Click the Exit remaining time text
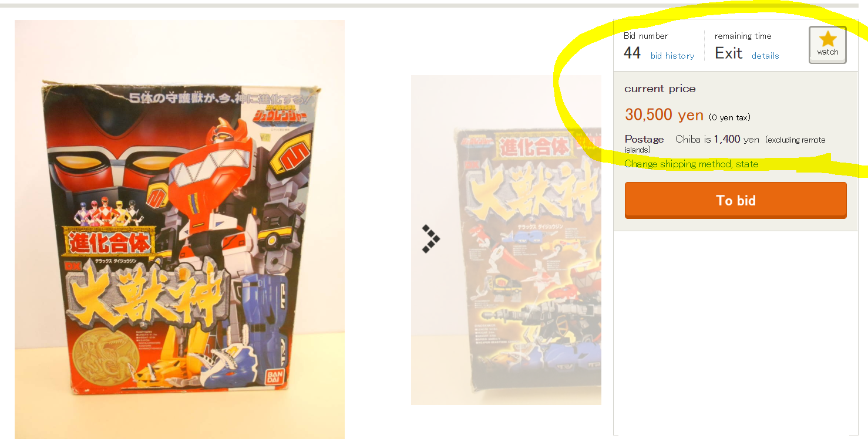 (728, 53)
